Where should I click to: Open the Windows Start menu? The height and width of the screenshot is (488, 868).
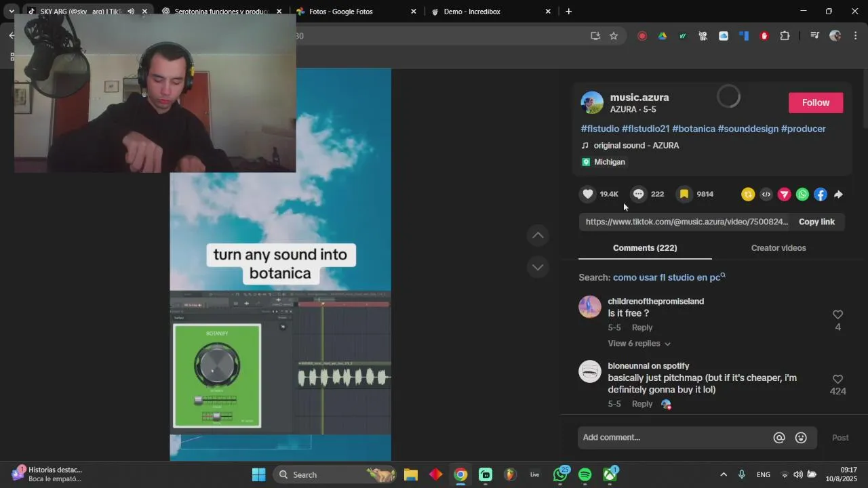tap(258, 474)
